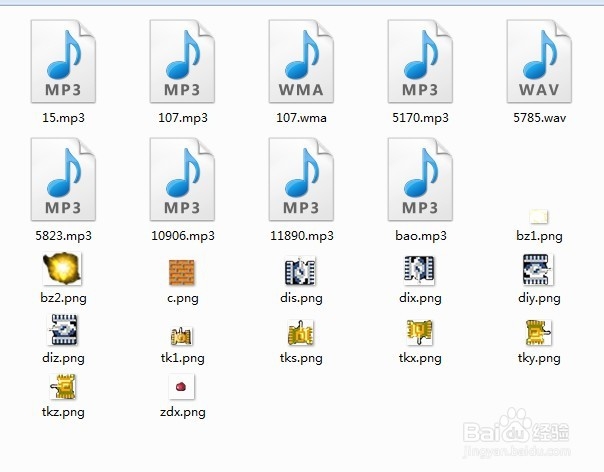
Task: Click the tky.png yellow tank thumbnail
Action: (539, 333)
